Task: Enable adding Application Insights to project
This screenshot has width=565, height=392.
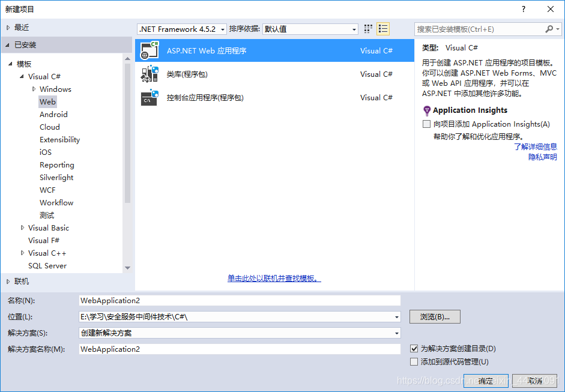Action: [427, 124]
